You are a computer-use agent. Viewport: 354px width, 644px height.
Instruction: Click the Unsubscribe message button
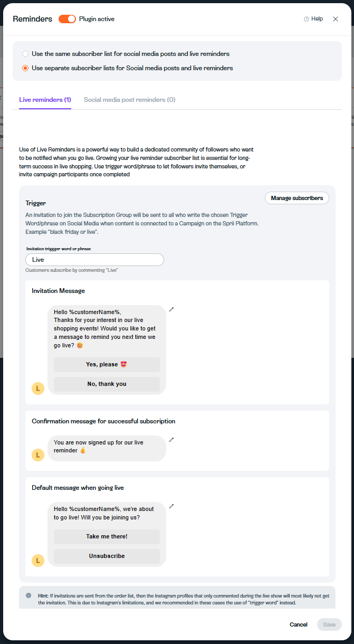click(x=107, y=556)
